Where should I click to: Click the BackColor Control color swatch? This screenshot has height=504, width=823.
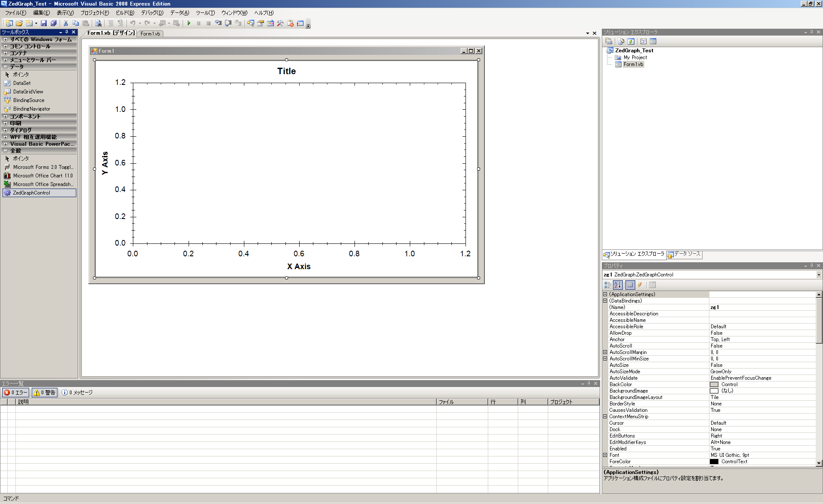[714, 384]
